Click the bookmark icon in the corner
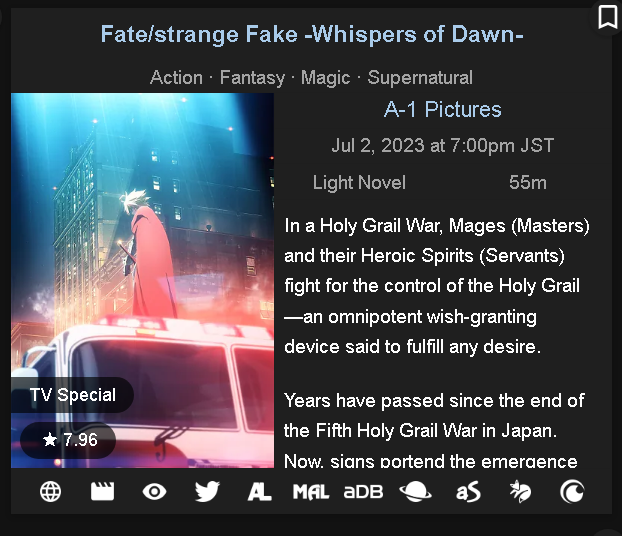The image size is (622, 536). 607,17
